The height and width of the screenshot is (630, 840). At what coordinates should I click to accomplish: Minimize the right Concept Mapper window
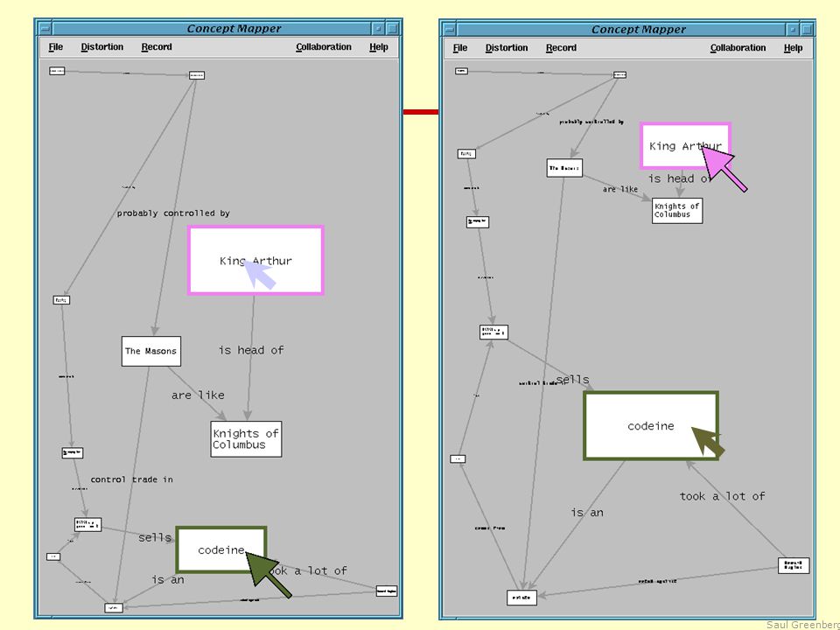click(793, 29)
